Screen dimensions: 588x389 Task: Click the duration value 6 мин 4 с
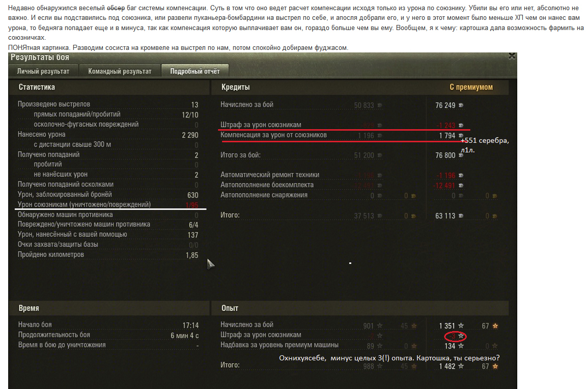184,336
